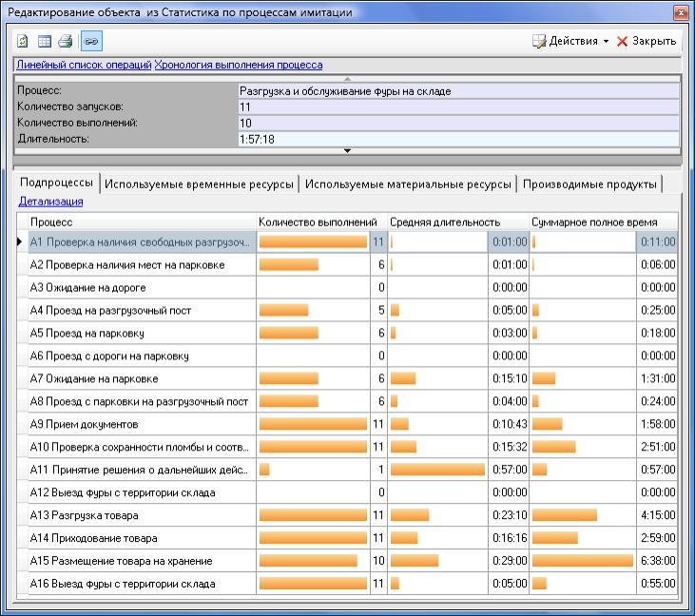Toggle the chain link icon button
The height and width of the screenshot is (616, 695).
pyautogui.click(x=90, y=41)
